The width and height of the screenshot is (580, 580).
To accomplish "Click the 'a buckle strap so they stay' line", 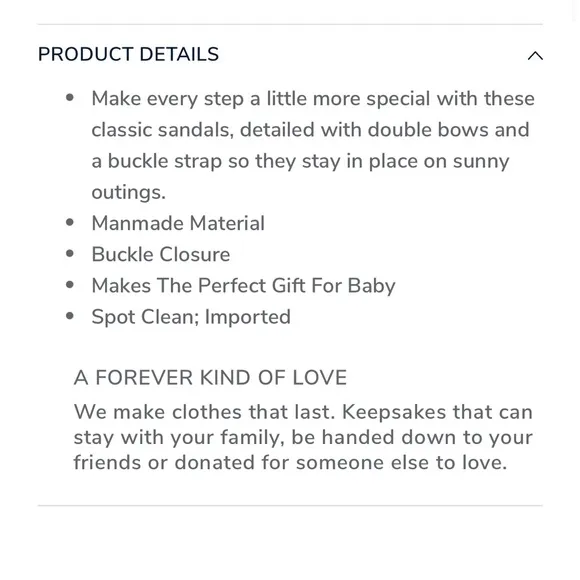I will pyautogui.click(x=300, y=162).
